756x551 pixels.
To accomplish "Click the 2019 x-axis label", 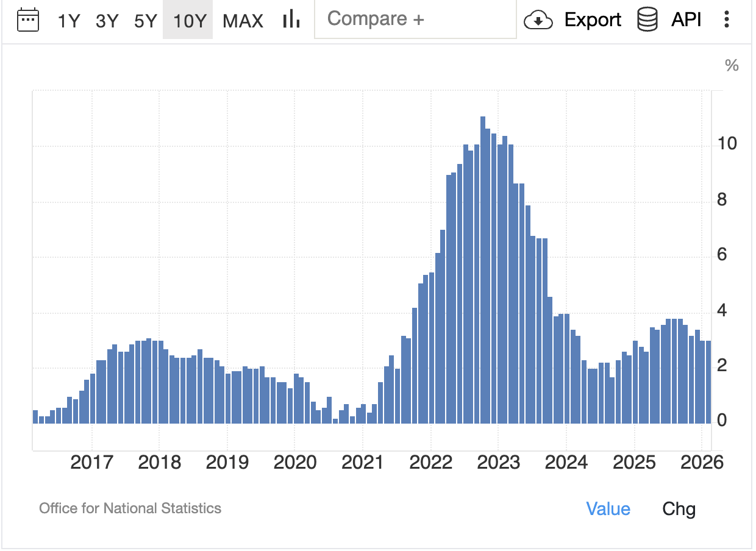I will pyautogui.click(x=227, y=463).
